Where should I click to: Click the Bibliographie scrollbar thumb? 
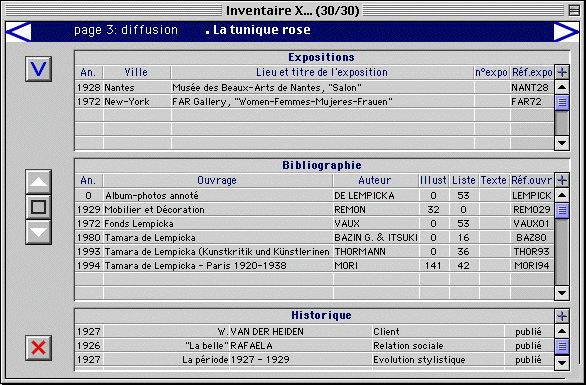[x=562, y=210]
